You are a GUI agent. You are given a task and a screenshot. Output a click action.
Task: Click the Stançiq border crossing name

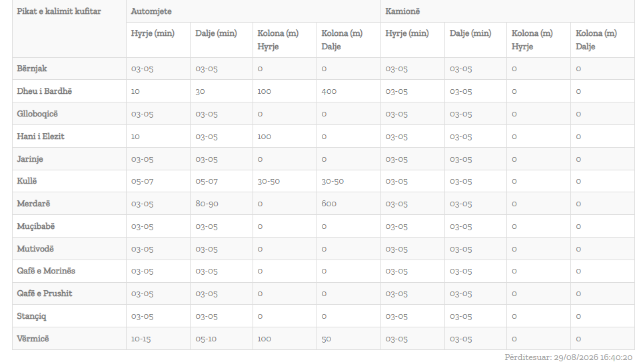31,316
